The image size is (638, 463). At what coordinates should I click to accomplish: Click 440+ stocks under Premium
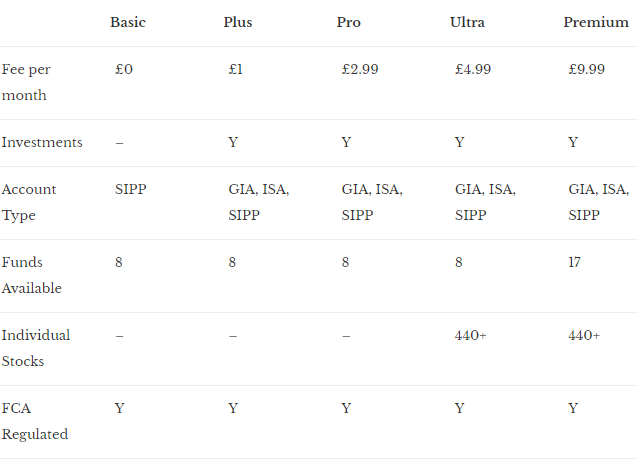pos(584,335)
